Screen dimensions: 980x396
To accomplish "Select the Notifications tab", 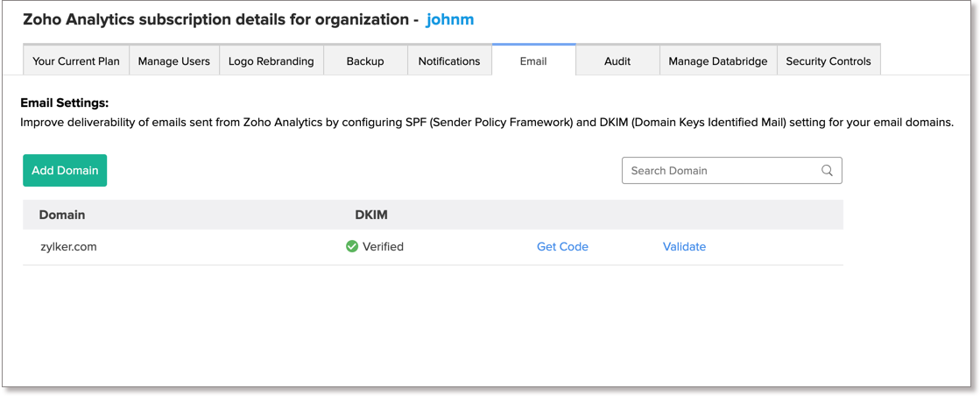I will pos(449,61).
